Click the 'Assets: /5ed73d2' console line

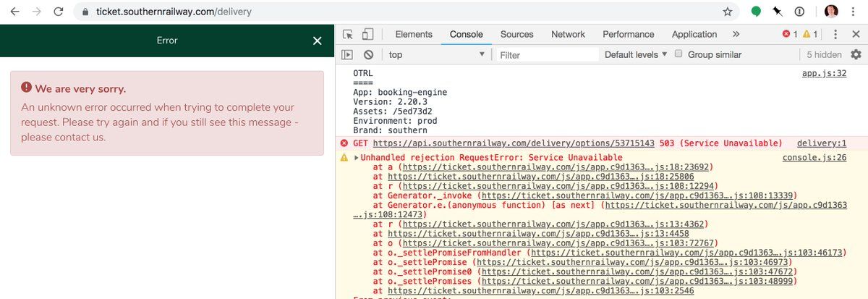coord(392,111)
